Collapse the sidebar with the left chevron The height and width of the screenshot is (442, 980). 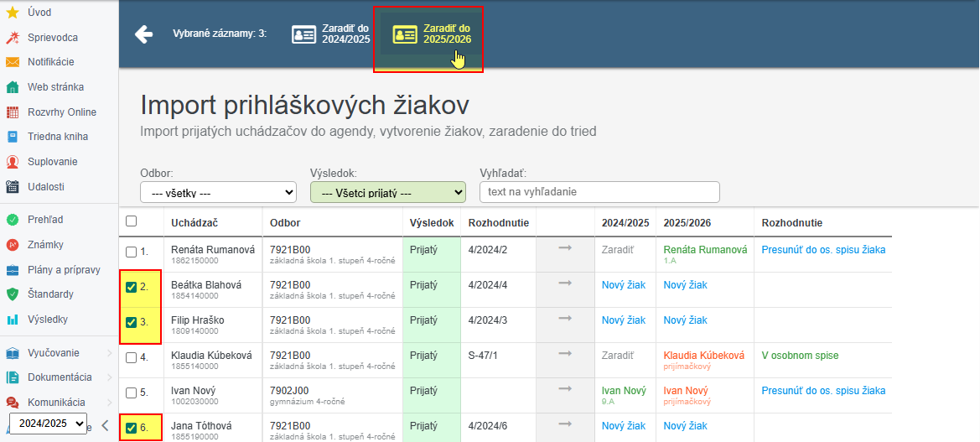105,426
